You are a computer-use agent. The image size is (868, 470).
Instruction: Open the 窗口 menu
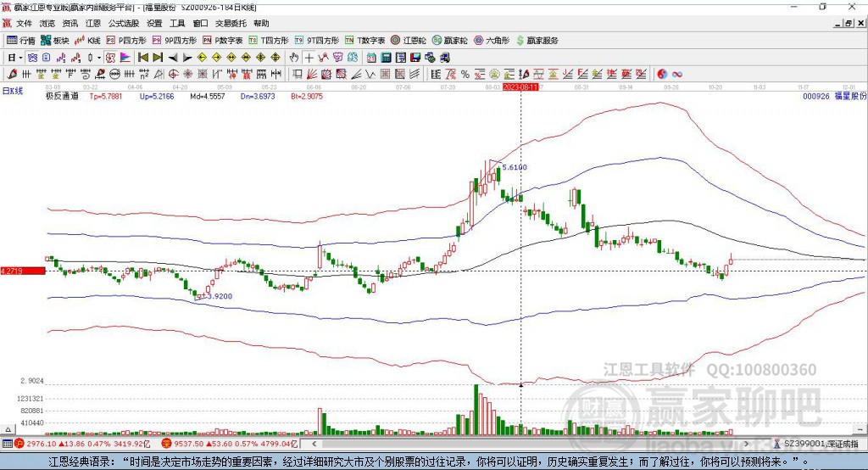200,23
